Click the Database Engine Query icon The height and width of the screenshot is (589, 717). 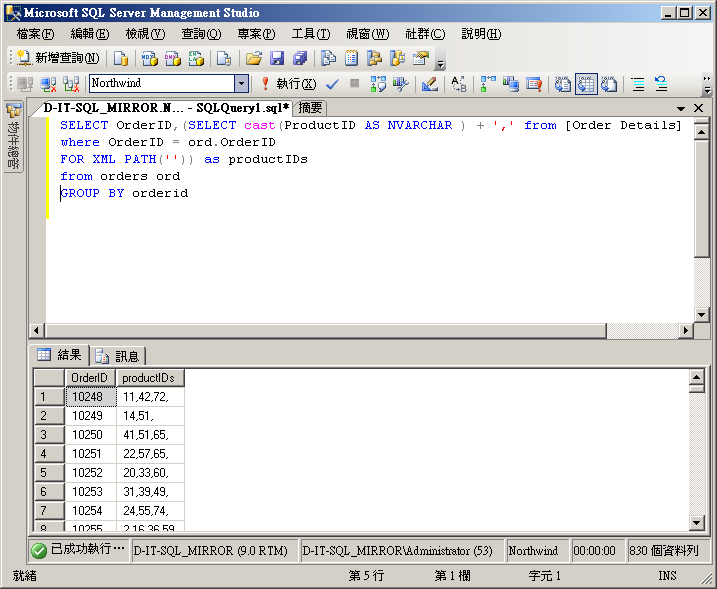coord(121,58)
